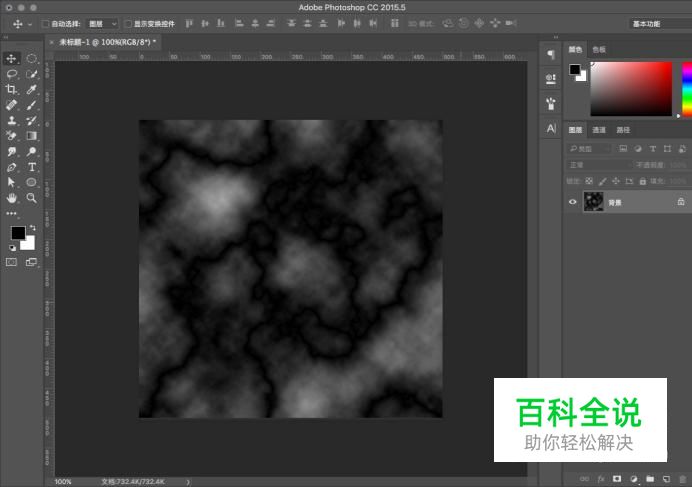Open the Paragraph panel icon
The width and height of the screenshot is (692, 487).
point(551,54)
